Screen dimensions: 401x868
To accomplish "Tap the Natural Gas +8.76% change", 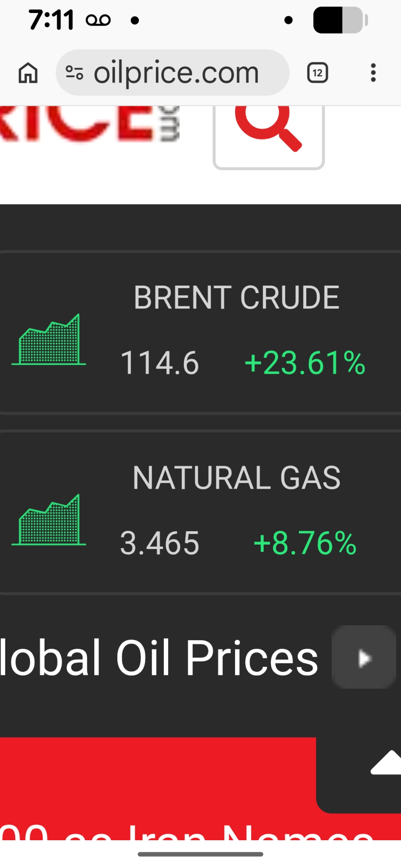I will 305,543.
